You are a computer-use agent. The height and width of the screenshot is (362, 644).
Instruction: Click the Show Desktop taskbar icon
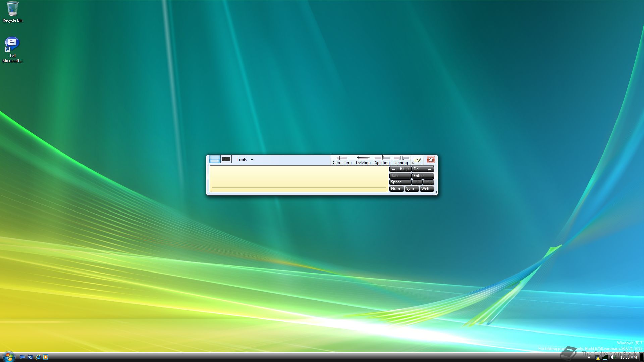pos(22,357)
